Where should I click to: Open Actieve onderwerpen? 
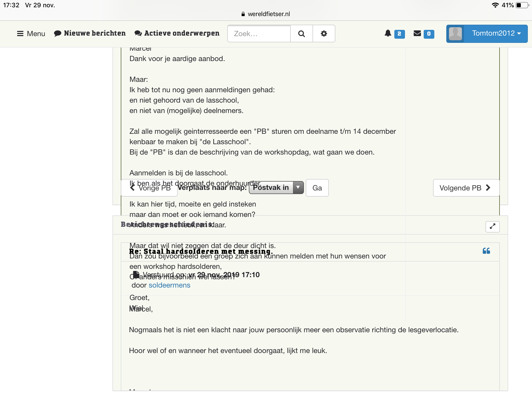point(177,34)
